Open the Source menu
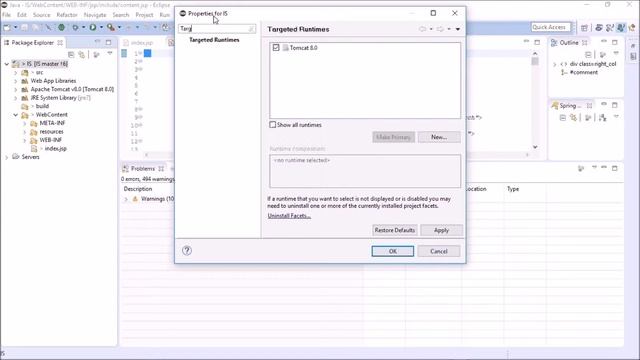This screenshot has height=360, width=640. coord(42,15)
